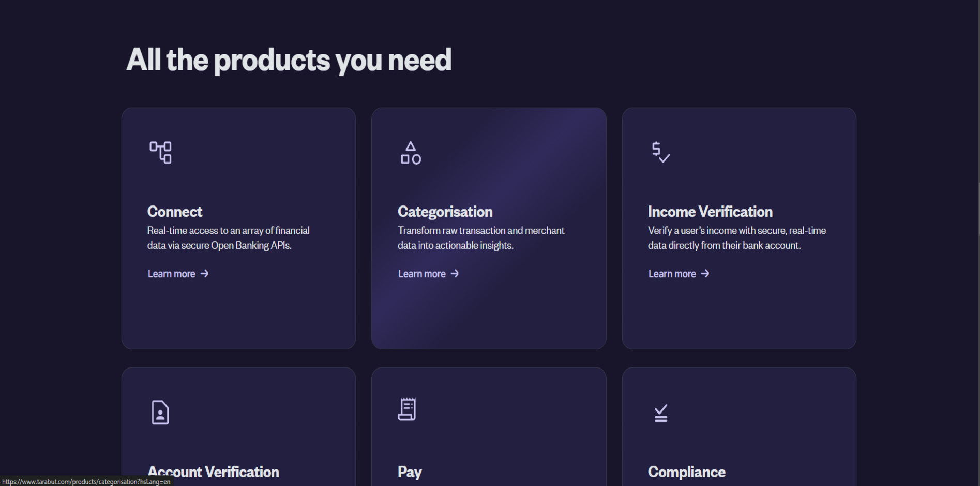Click the Connect card network nodes icon
The image size is (980, 486).
pos(160,153)
